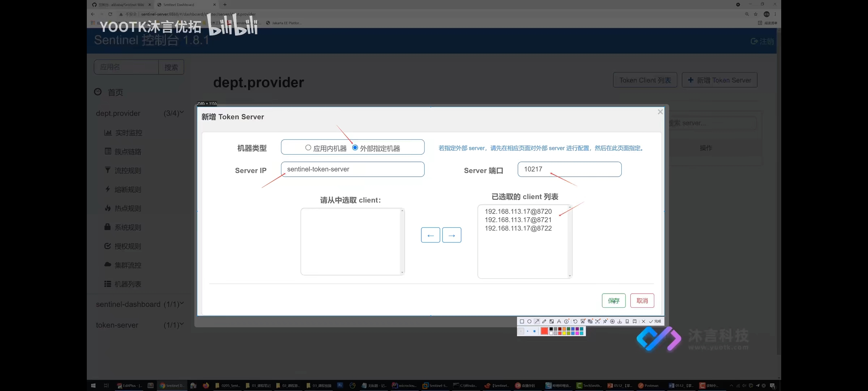Save the screenshot with download icon
Viewport: 868px width, 391px height.
point(620,321)
